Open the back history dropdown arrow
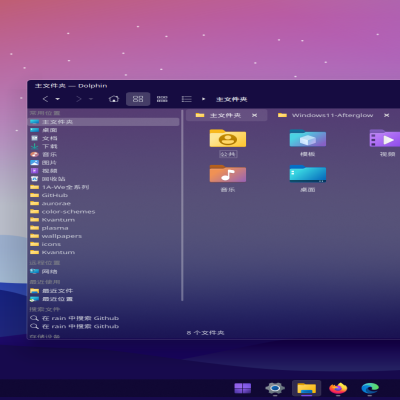 pyautogui.click(x=58, y=99)
